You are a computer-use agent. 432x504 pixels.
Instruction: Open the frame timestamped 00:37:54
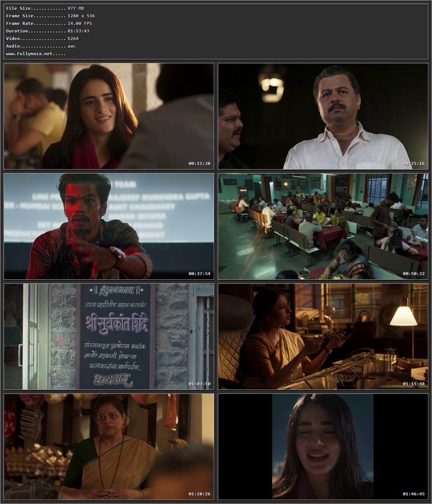point(109,226)
